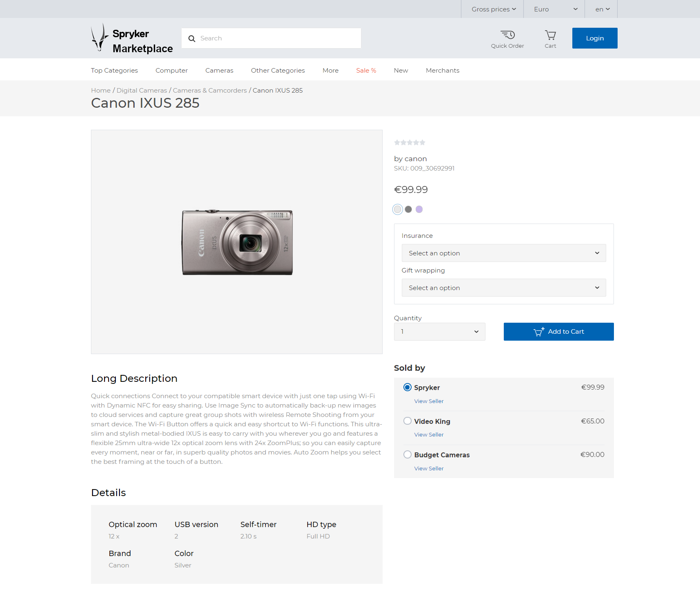This screenshot has width=700, height=594.
Task: Click the Optical zoom '12 x' value
Action: click(x=114, y=536)
